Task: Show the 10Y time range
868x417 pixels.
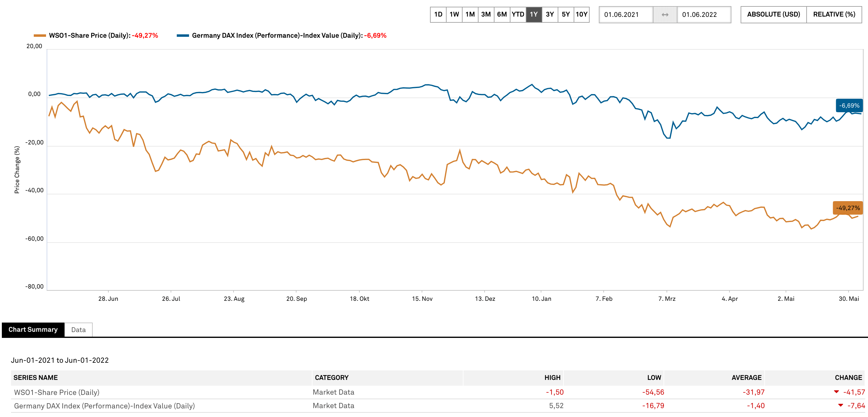Action: pos(581,14)
